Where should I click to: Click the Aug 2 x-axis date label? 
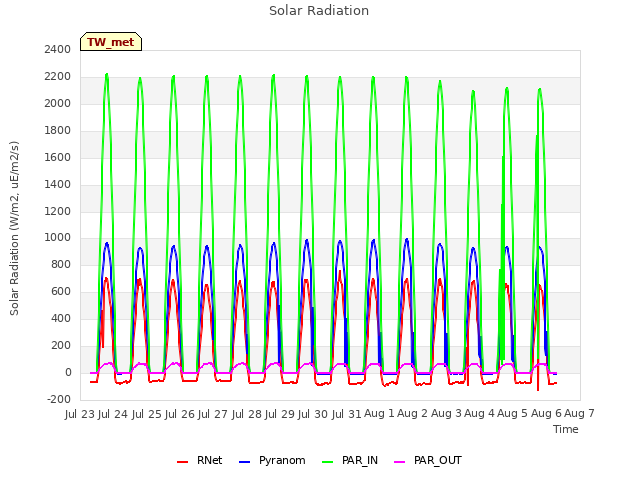tap(412, 413)
